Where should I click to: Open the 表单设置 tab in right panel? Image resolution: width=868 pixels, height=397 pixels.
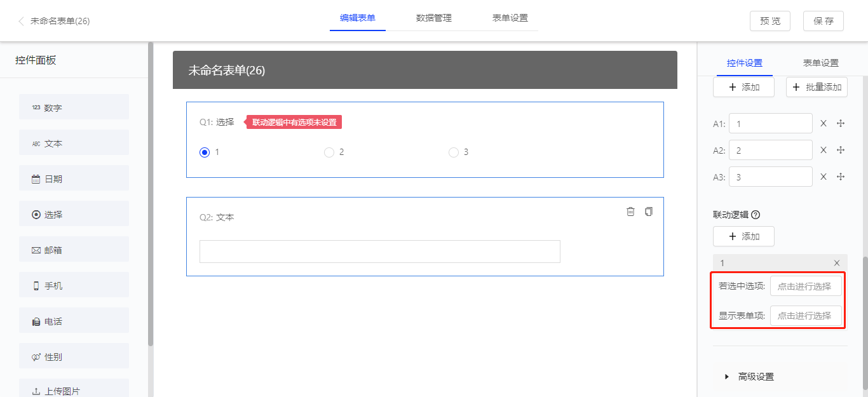pos(820,63)
